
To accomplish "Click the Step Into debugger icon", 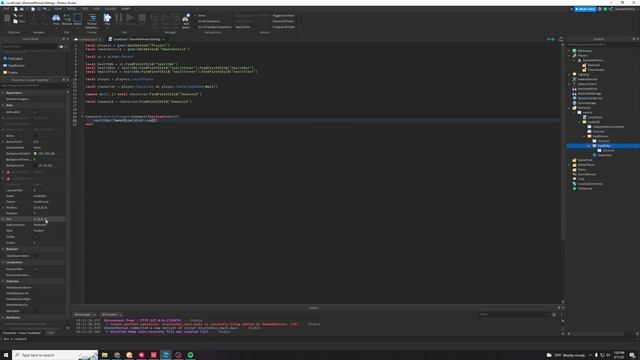I will (155, 18).
